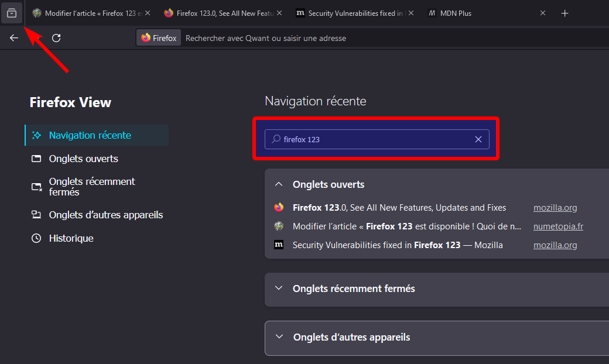Open Firefox View button in tab strip
The height and width of the screenshot is (364, 609).
(12, 13)
